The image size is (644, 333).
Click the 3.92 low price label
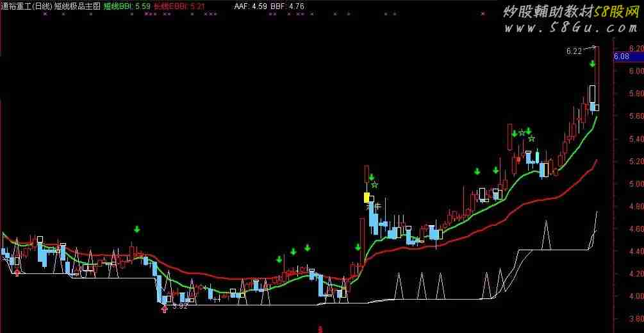tap(180, 306)
